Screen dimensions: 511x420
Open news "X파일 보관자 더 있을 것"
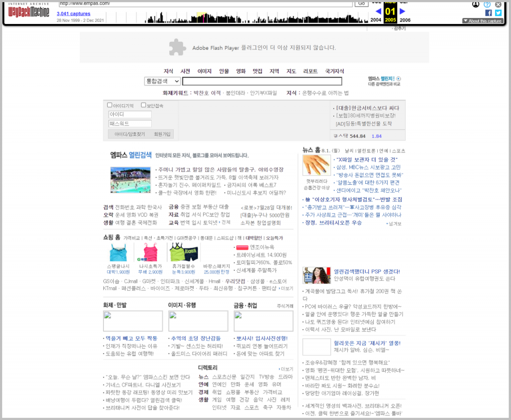(367, 159)
